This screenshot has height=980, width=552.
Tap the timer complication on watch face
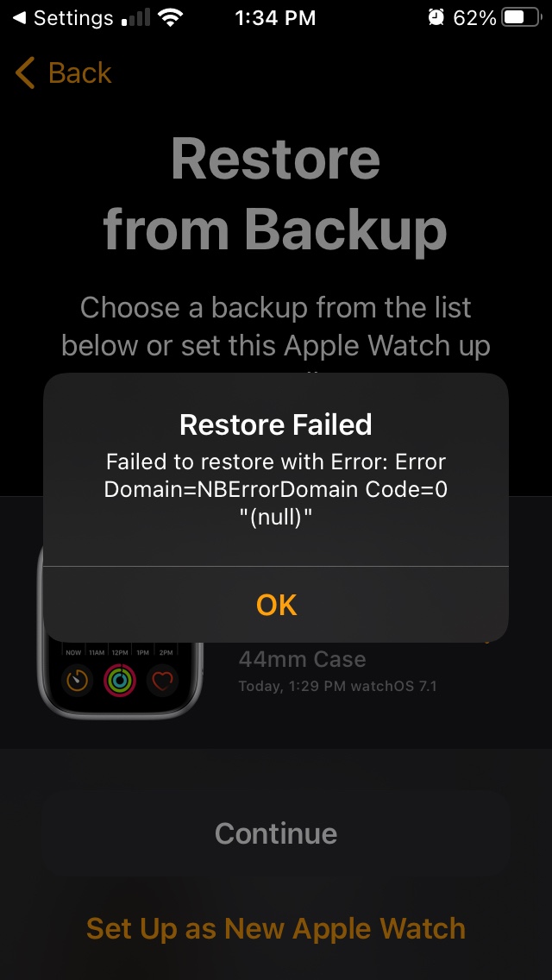point(77,680)
